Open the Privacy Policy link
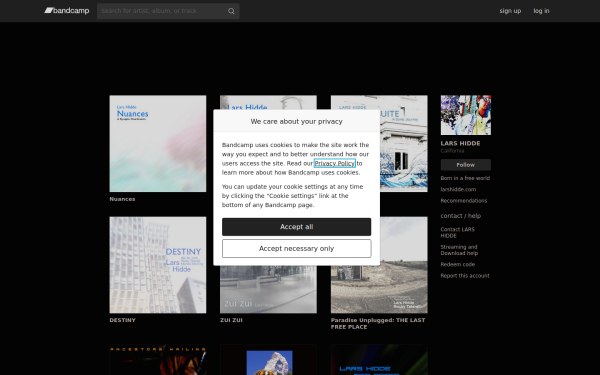The height and width of the screenshot is (375, 600). [x=335, y=163]
